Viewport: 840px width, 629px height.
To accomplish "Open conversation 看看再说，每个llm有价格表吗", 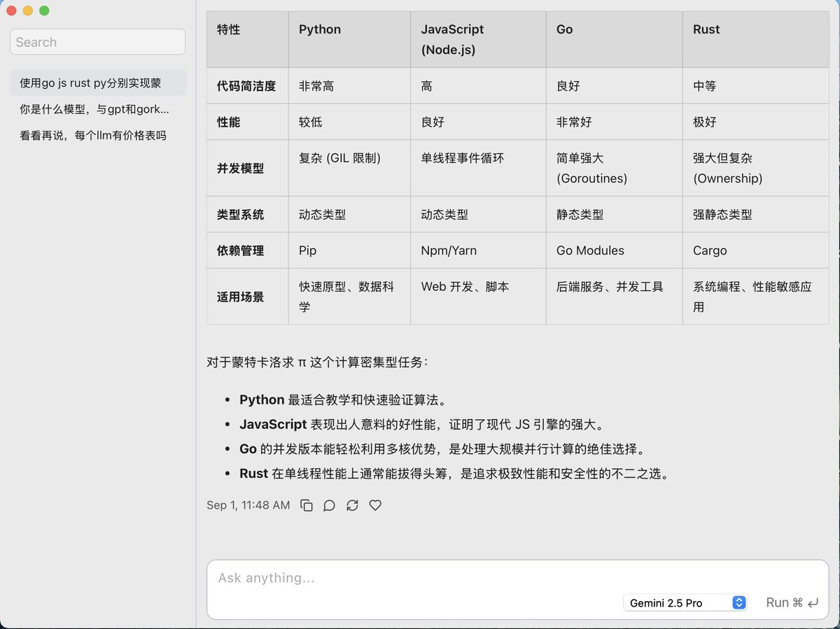I will (98, 136).
